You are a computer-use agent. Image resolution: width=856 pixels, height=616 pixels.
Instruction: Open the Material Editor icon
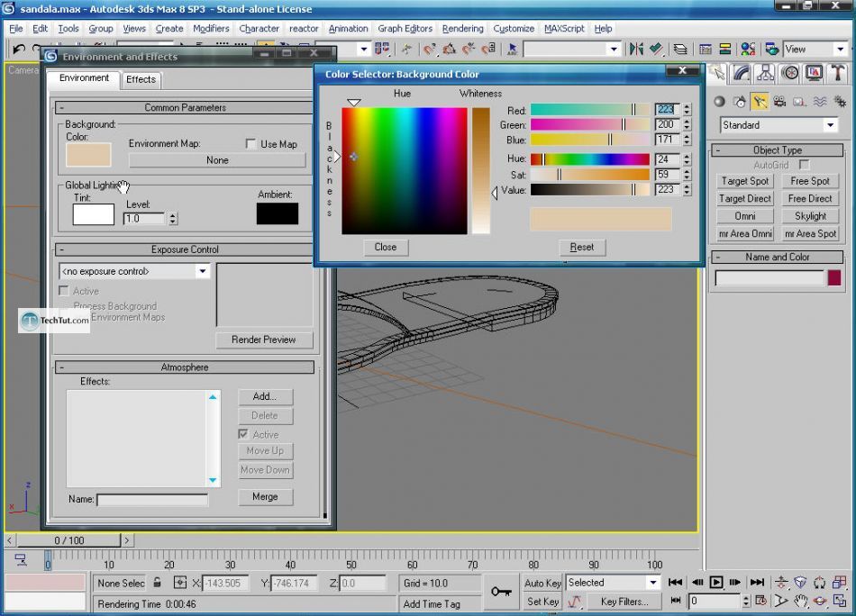[x=748, y=50]
